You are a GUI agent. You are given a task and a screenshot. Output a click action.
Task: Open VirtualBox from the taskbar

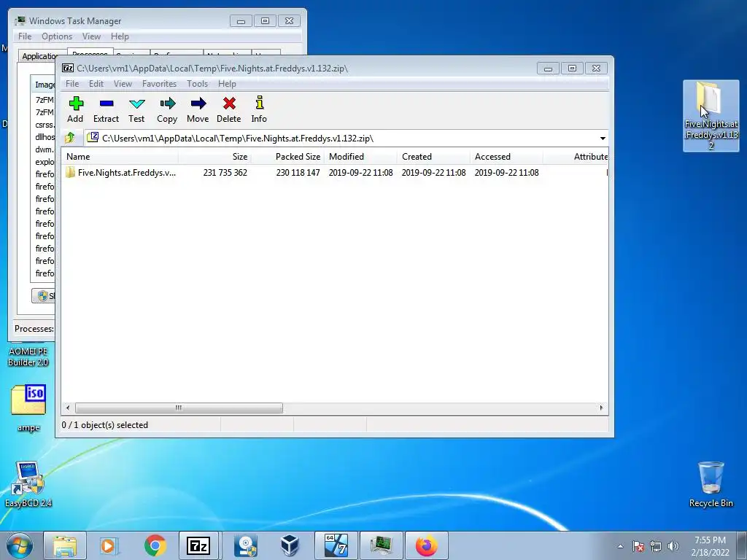(290, 545)
